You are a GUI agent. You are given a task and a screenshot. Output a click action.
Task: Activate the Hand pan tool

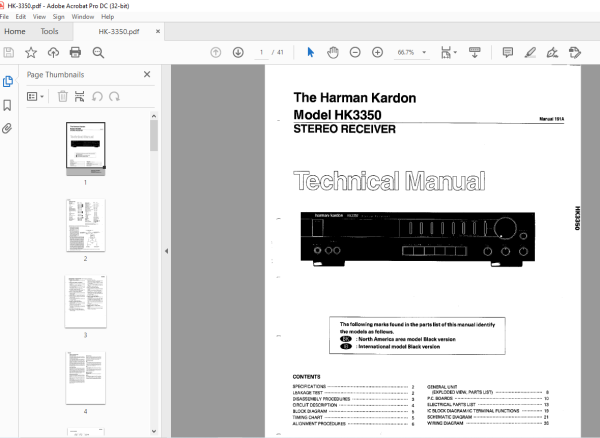pyautogui.click(x=333, y=52)
